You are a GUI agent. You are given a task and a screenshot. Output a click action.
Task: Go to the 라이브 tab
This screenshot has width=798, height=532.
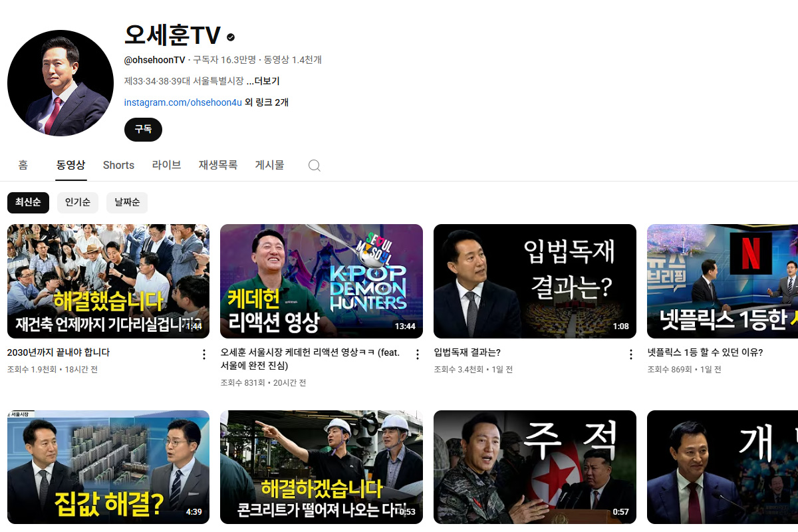pyautogui.click(x=166, y=165)
